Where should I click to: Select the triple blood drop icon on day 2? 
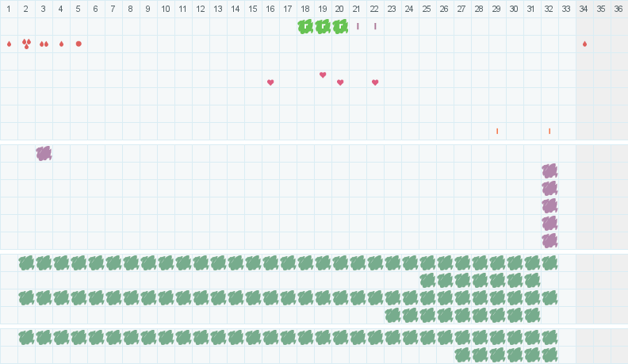coord(26,44)
